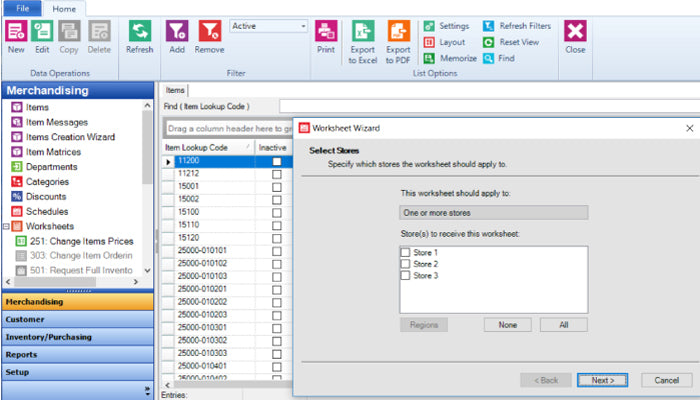The image size is (700, 400).
Task: Expand the navigation pane overflow chevron
Action: click(147, 390)
